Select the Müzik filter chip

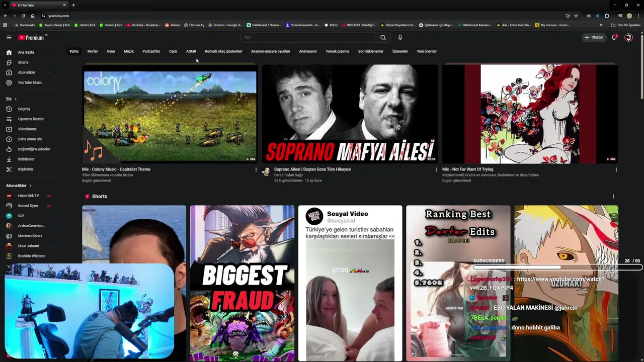pyautogui.click(x=129, y=51)
